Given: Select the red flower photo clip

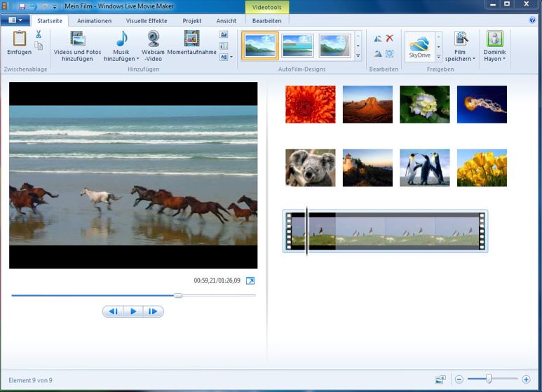Looking at the screenshot, I should tap(311, 104).
